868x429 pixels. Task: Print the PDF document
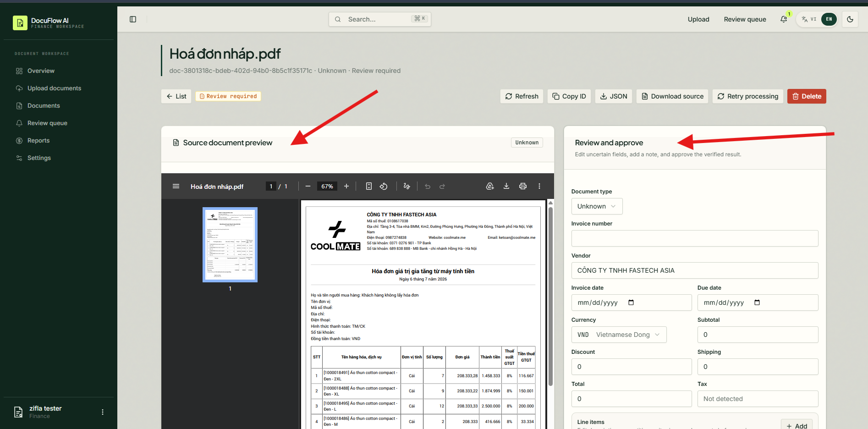pos(523,186)
